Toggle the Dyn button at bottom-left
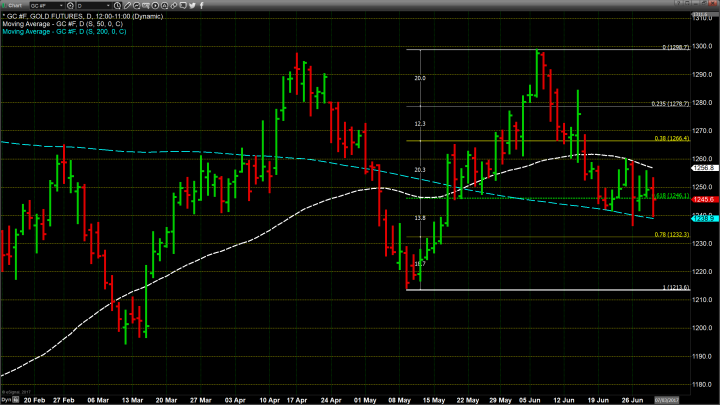 [x=6, y=400]
